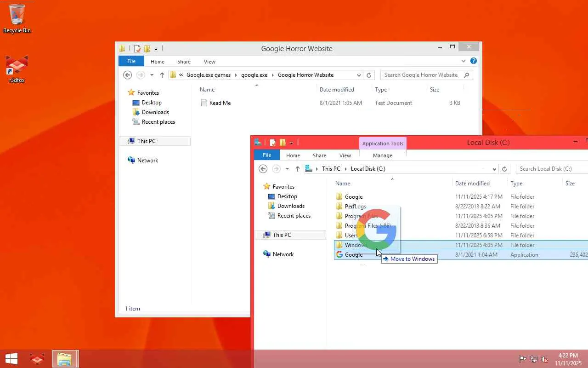Click the search magnifier in Google Horror Website window

(x=467, y=75)
